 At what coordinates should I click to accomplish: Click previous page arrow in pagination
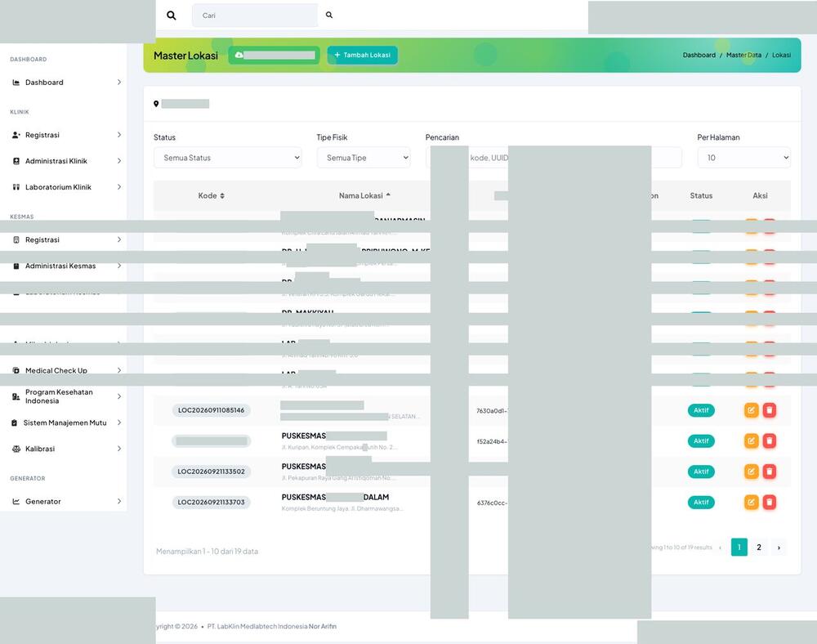pos(720,547)
